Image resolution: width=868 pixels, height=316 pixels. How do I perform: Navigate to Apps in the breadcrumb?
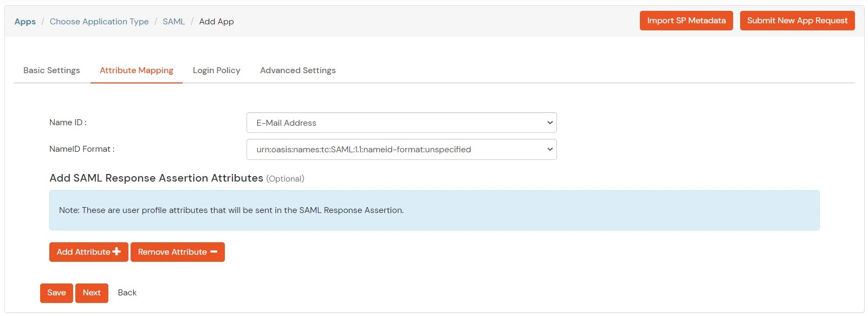(x=25, y=22)
